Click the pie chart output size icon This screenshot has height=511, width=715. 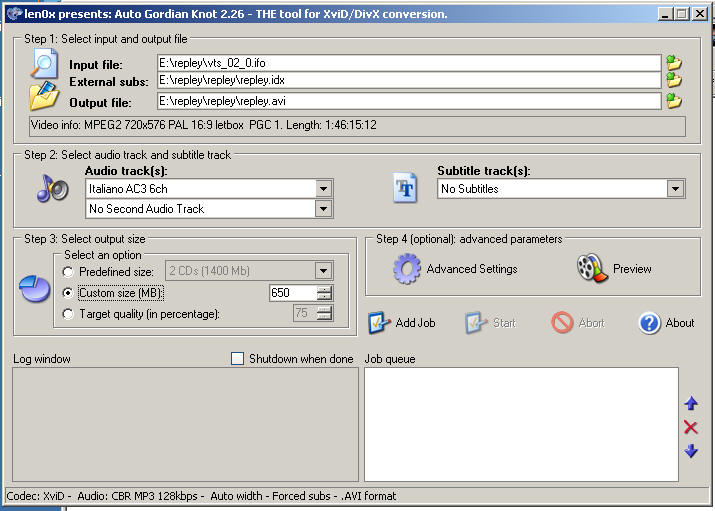click(34, 289)
